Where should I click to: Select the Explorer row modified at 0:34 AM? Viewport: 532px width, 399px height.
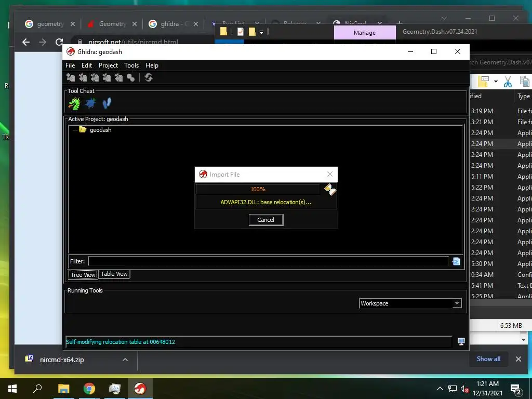point(501,274)
